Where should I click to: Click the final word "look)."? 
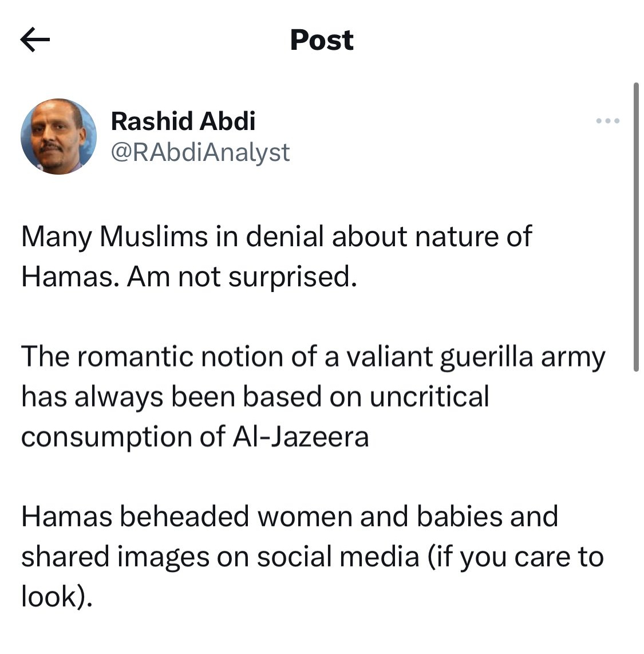click(x=57, y=597)
